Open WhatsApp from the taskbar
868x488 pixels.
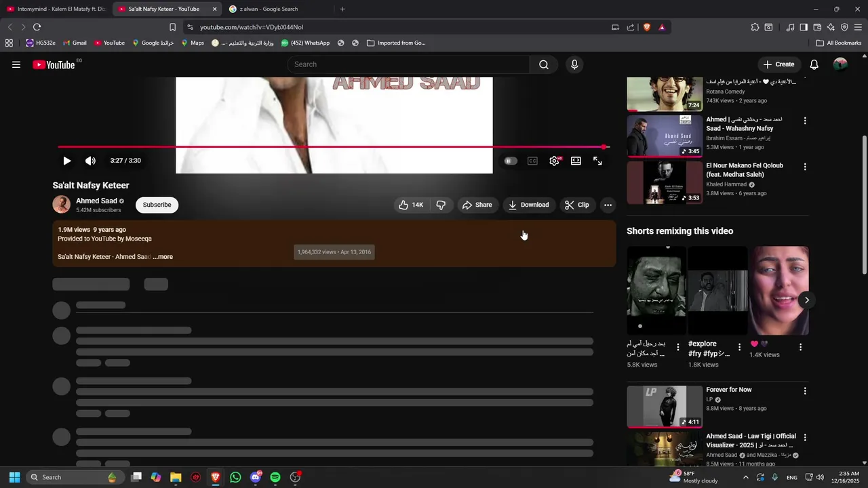click(235, 477)
